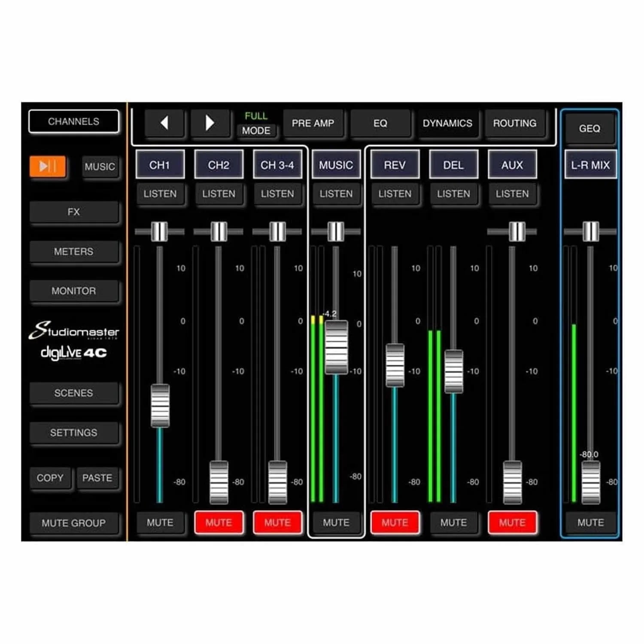The image size is (644, 644).
Task: Enable LISTEN on channel CH1
Action: 161,194
